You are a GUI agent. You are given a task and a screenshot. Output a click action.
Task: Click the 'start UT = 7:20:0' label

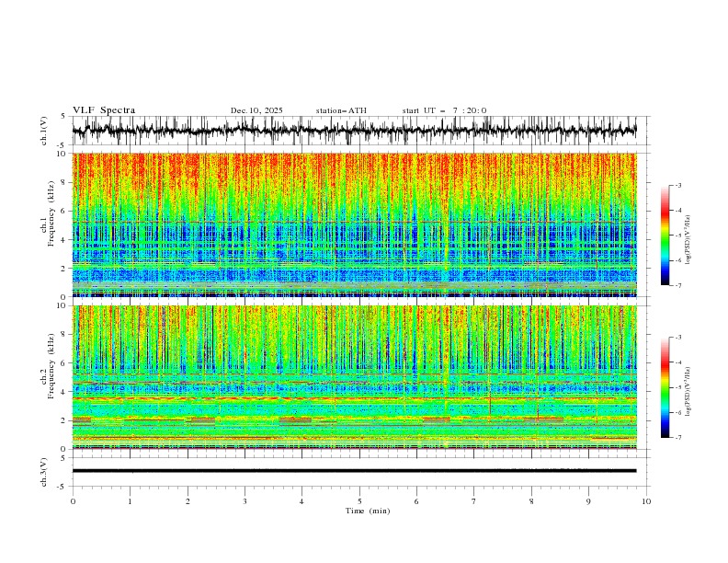click(444, 110)
